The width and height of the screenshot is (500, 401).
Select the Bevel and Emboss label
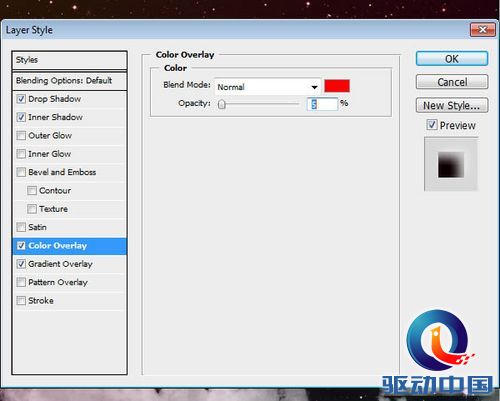coord(62,172)
